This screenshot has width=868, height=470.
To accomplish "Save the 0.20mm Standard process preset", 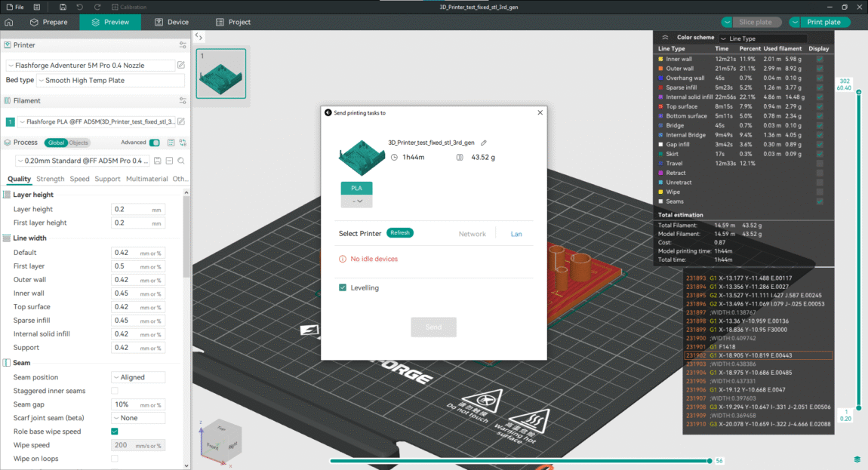I will click(x=158, y=161).
